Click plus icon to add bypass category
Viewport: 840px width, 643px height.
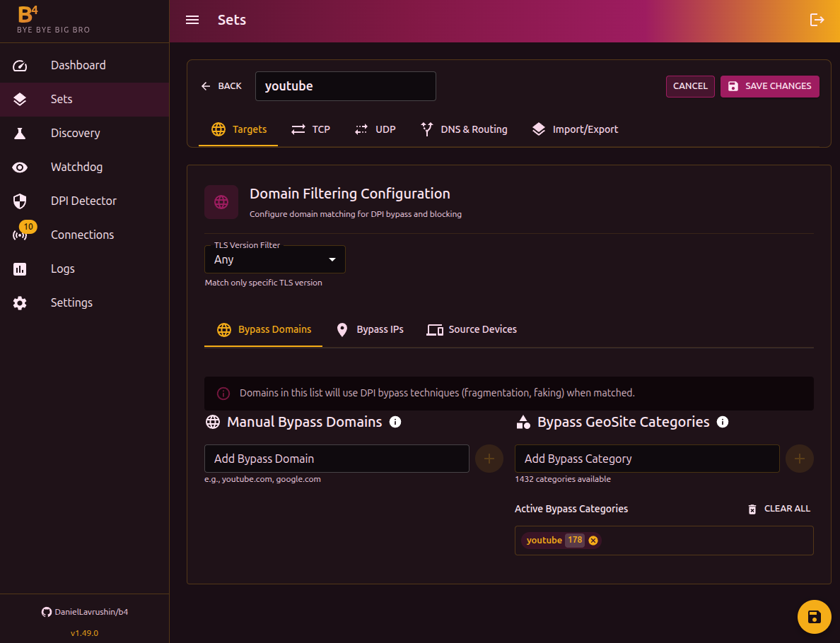coord(799,459)
